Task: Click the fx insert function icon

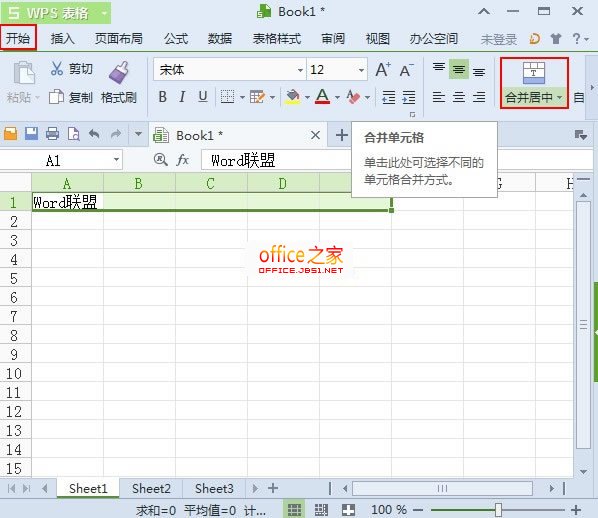Action: [183, 159]
